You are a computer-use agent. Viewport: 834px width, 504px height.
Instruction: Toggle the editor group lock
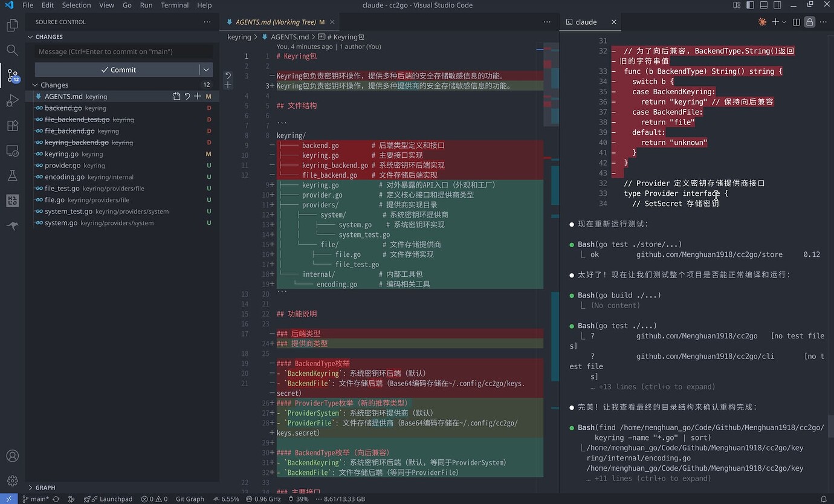(x=809, y=22)
